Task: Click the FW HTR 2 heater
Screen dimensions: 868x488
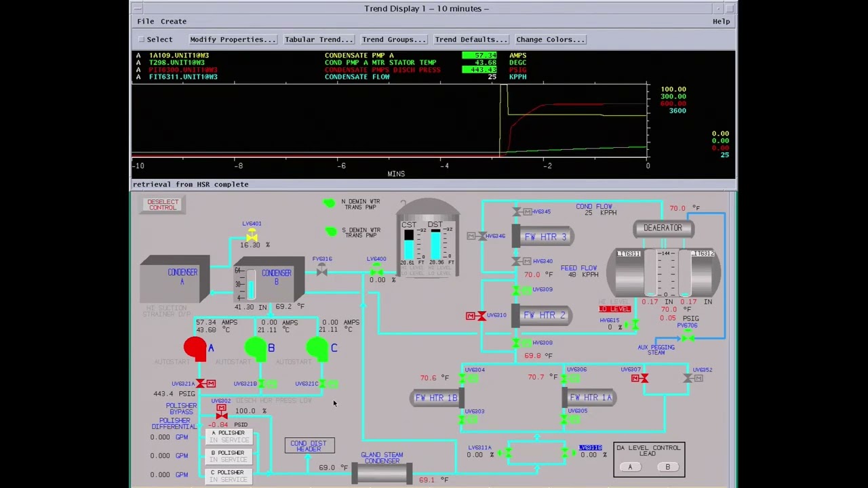Action: 543,316
